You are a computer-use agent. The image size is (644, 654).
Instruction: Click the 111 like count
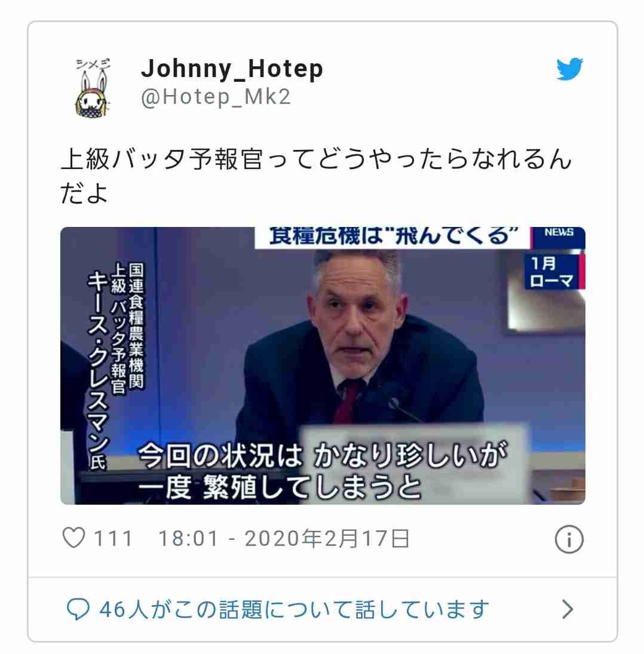(x=113, y=539)
